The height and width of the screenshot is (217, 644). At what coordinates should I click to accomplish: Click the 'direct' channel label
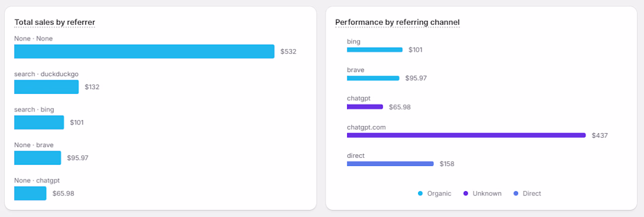pyautogui.click(x=356, y=155)
